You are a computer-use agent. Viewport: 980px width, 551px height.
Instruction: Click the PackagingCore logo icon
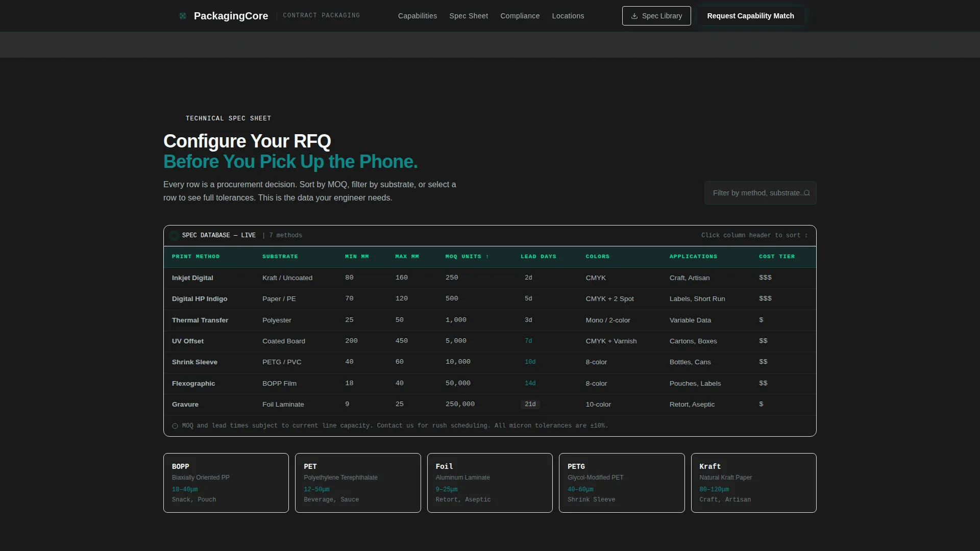point(183,16)
